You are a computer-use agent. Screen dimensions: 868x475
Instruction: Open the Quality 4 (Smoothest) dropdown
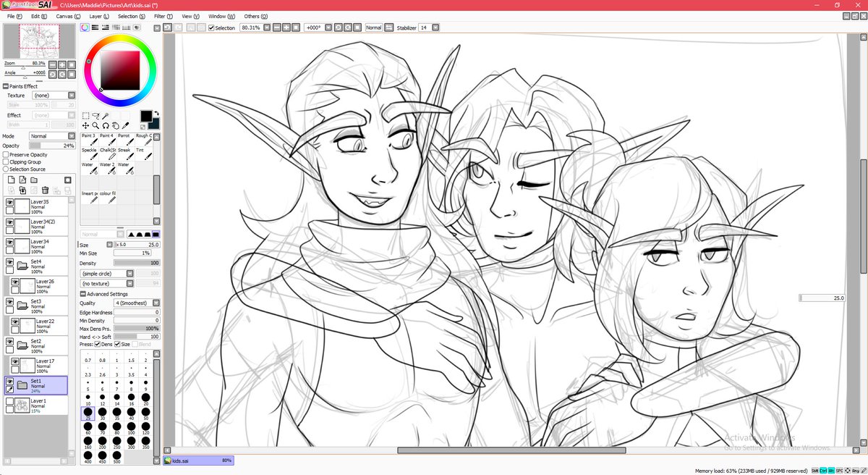135,303
